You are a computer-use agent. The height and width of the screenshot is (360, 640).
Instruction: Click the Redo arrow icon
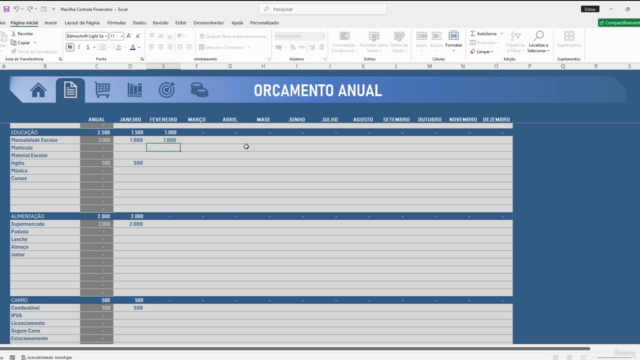pyautogui.click(x=30, y=9)
